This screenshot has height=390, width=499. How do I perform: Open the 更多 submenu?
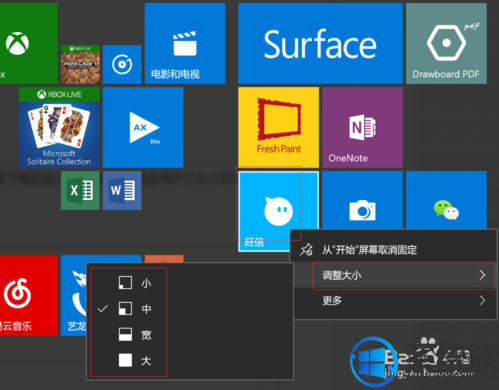(x=393, y=301)
